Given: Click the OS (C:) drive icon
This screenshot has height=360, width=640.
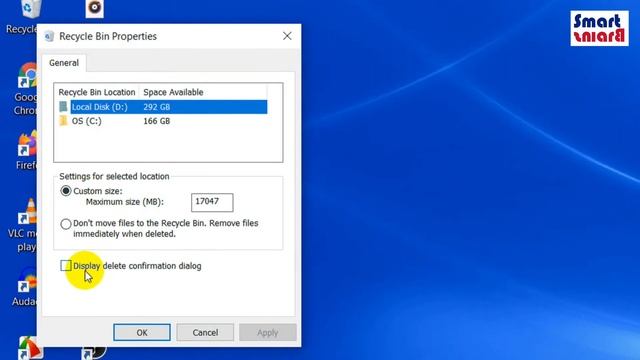Looking at the screenshot, I should click(63, 121).
